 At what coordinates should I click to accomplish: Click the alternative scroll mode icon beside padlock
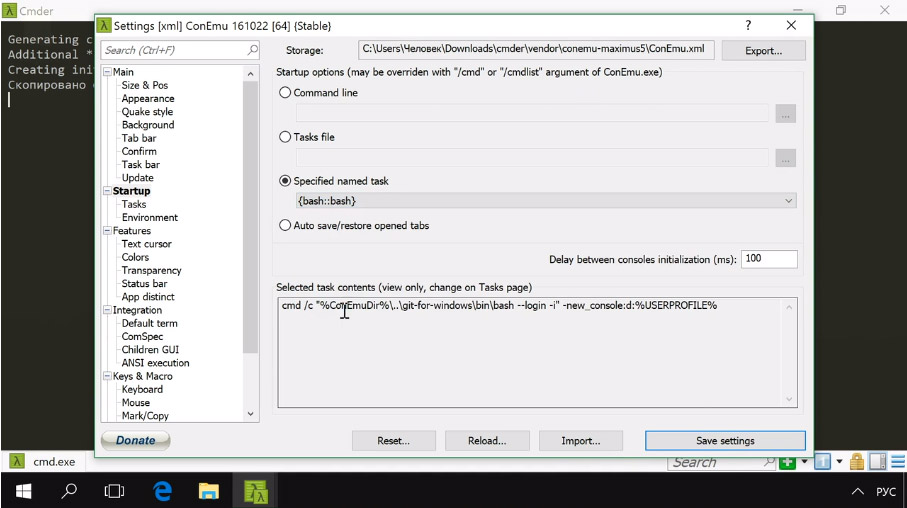877,462
